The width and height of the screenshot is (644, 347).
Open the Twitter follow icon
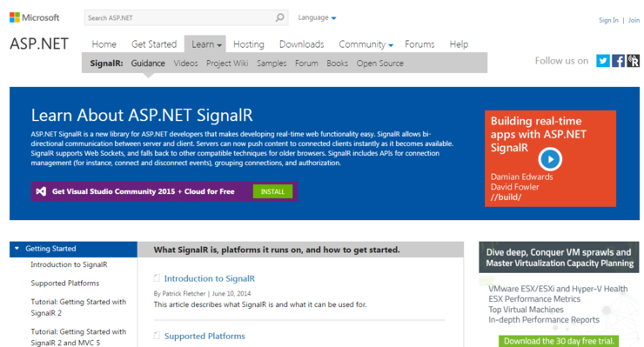coord(603,61)
